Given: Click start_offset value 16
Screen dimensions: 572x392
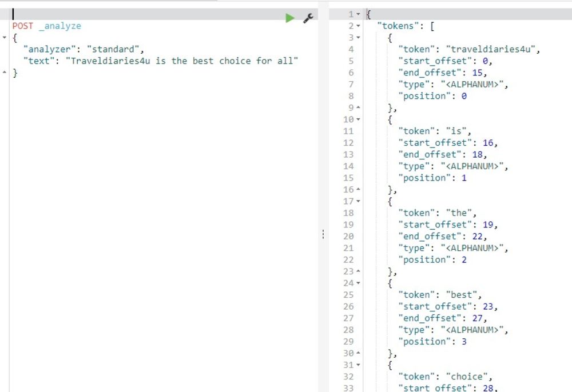Looking at the screenshot, I should click(488, 143).
